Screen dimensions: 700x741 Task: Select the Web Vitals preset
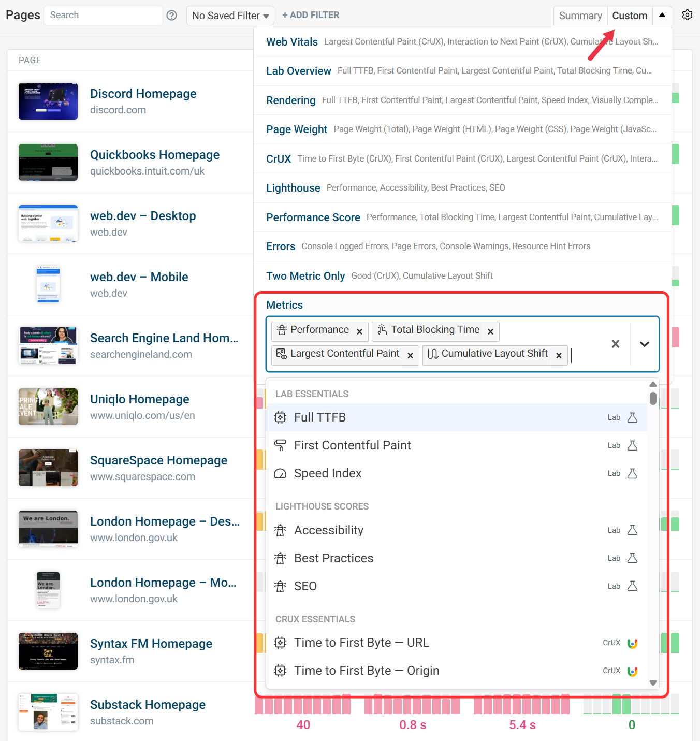click(462, 42)
